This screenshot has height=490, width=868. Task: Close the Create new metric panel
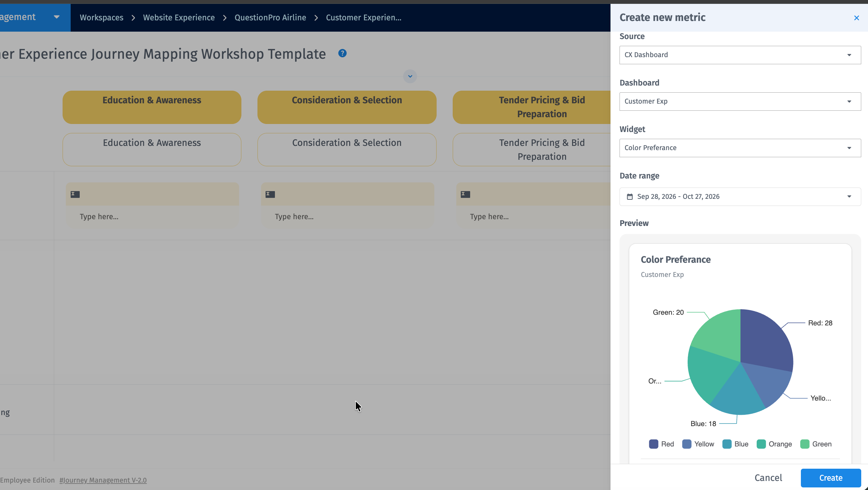(x=856, y=18)
